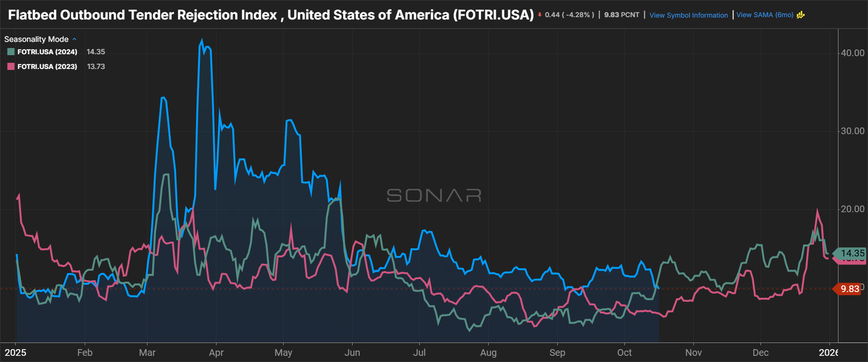Click the Apr label on time axis
Screen dimensions: 868x362
pyautogui.click(x=216, y=352)
